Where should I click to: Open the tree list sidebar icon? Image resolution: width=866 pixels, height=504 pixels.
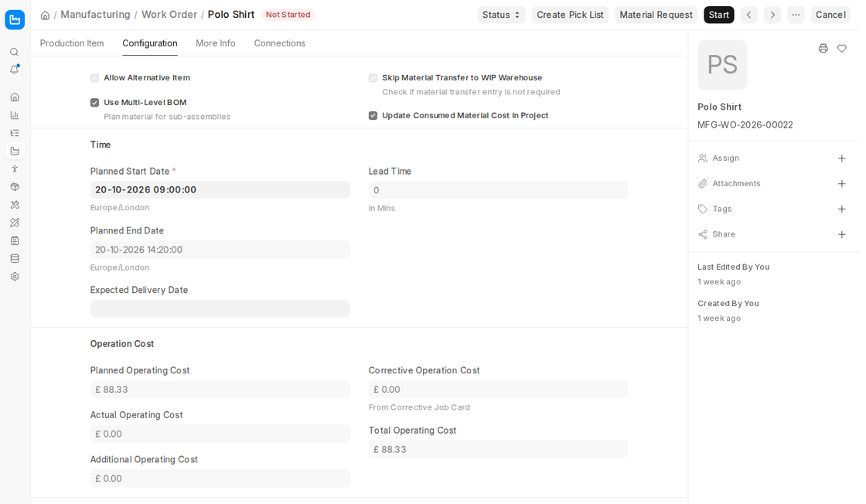click(x=15, y=133)
